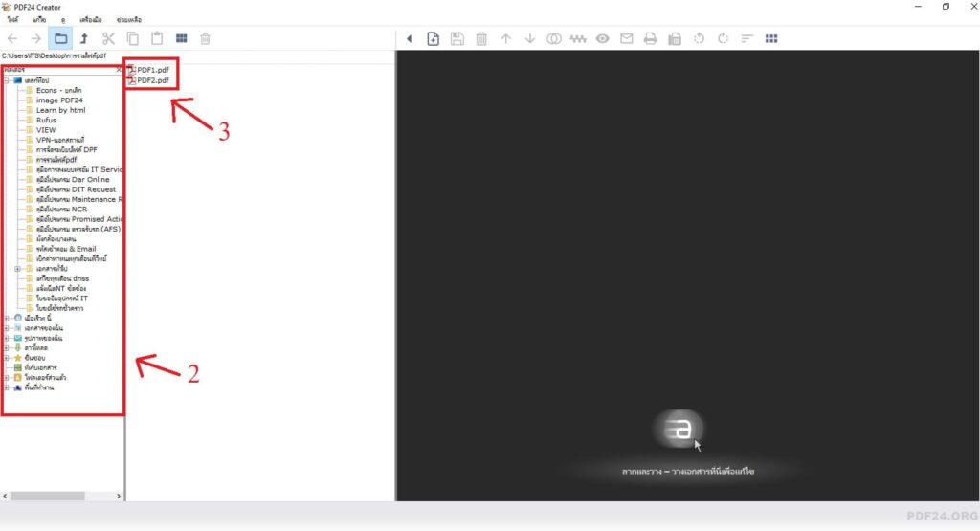Open the first menu in the menu bar

12,19
